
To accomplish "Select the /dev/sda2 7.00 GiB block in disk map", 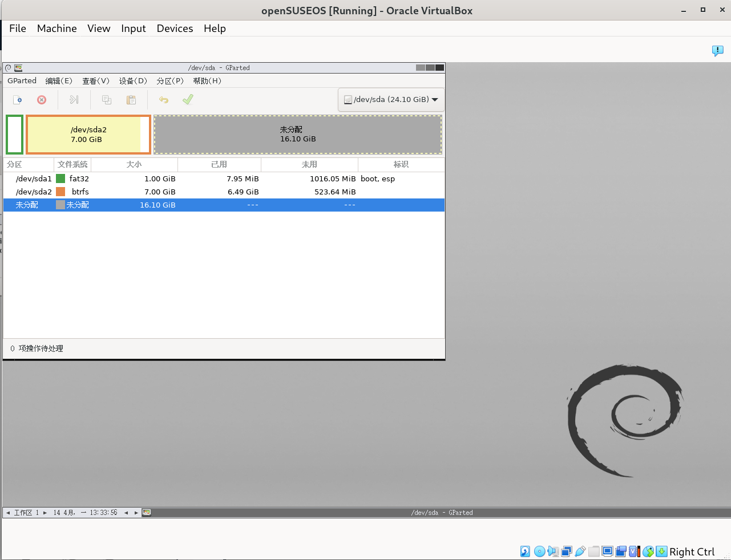I will point(88,135).
